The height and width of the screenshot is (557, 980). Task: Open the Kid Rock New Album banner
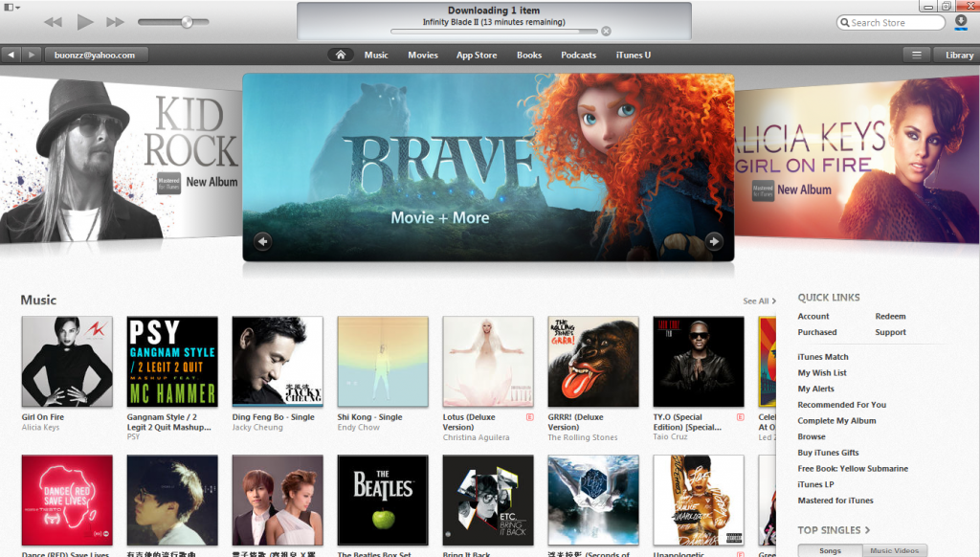[121, 160]
